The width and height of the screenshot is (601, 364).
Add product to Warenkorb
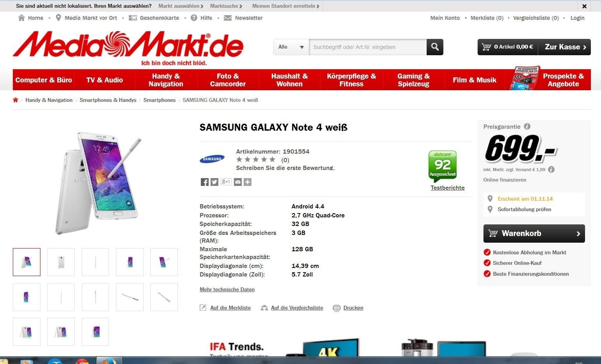click(x=534, y=233)
